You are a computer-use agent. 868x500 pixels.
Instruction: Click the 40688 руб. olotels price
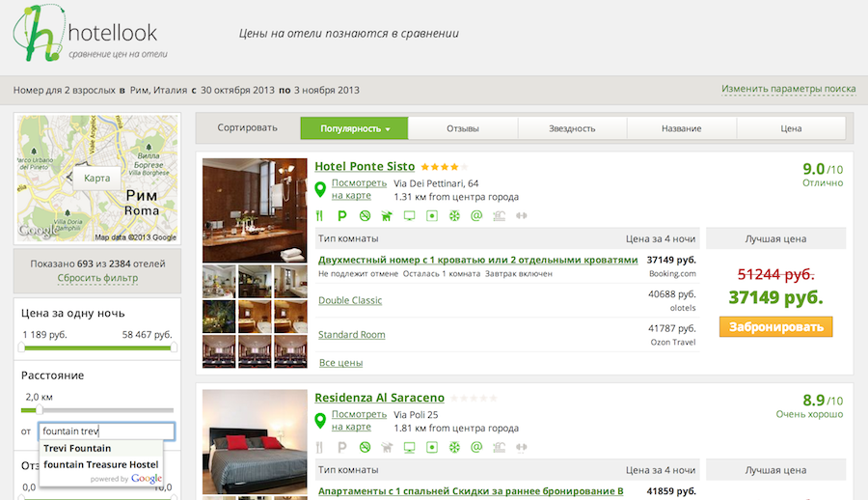coord(672,293)
